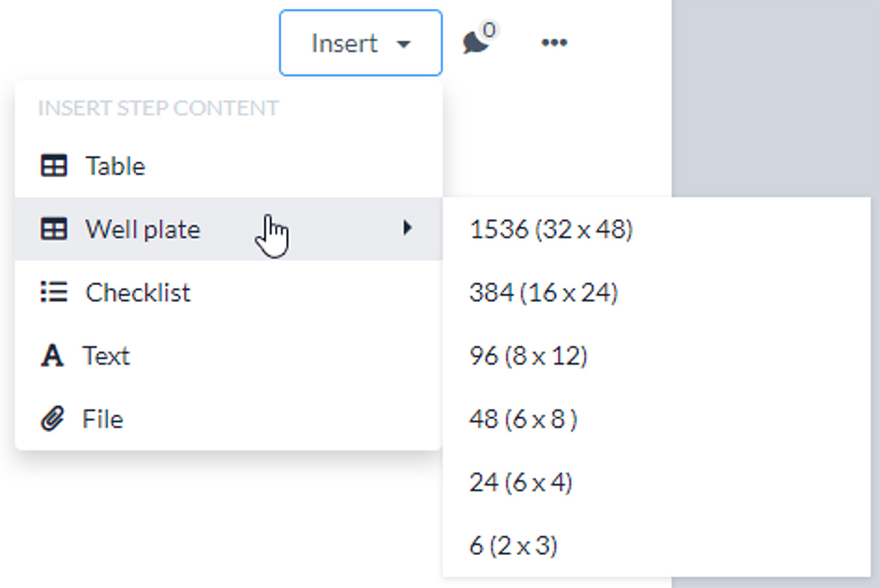Select the 96 (8 x 12) well plate
880x588 pixels.
point(528,356)
